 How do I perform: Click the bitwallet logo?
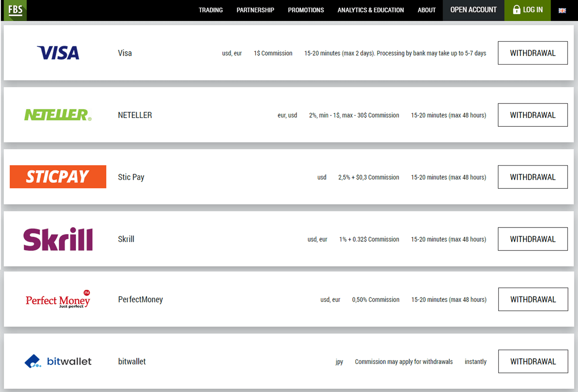pyautogui.click(x=58, y=362)
